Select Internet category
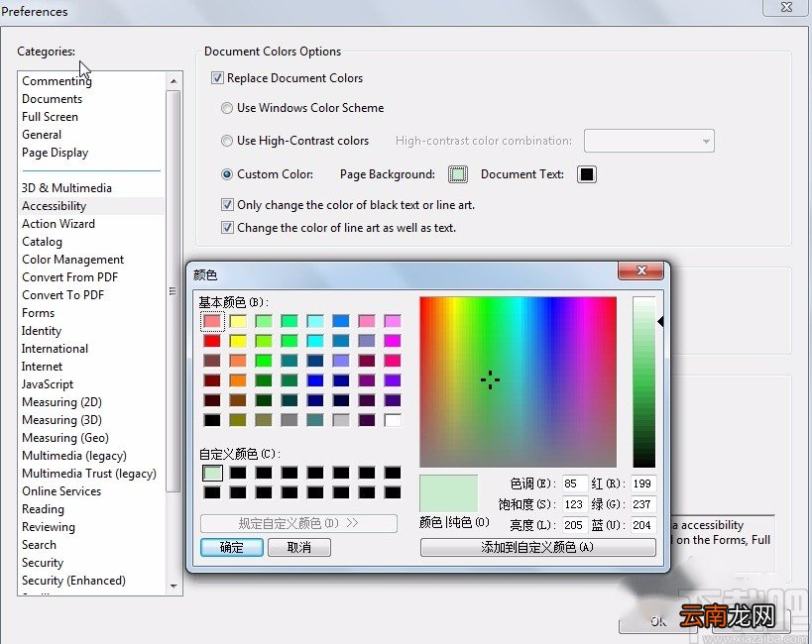Screen dimensions: 812x644 [42, 367]
